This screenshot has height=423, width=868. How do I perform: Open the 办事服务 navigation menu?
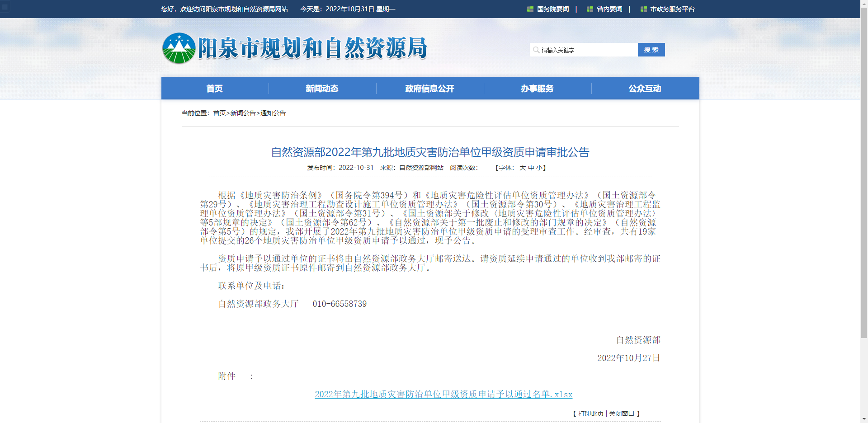click(x=537, y=88)
